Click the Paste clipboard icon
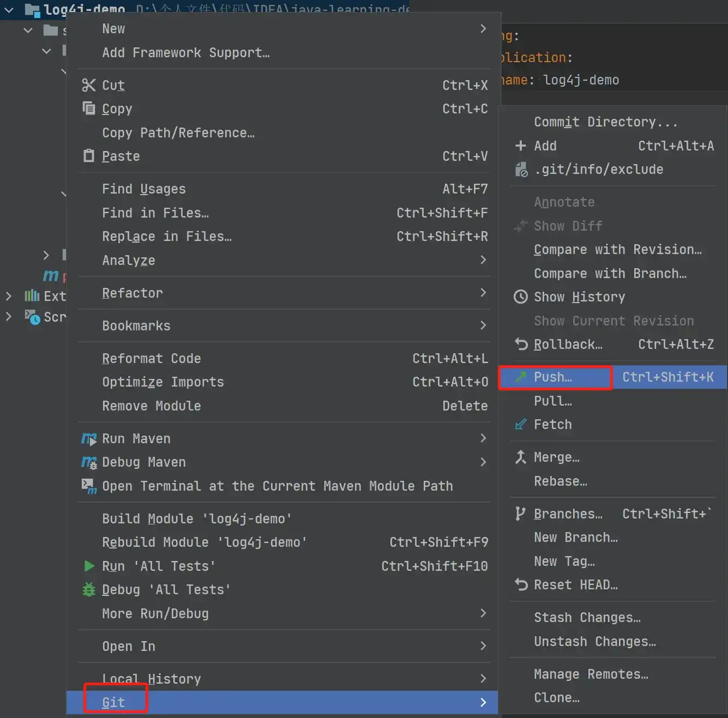728x718 pixels. pos(88,156)
